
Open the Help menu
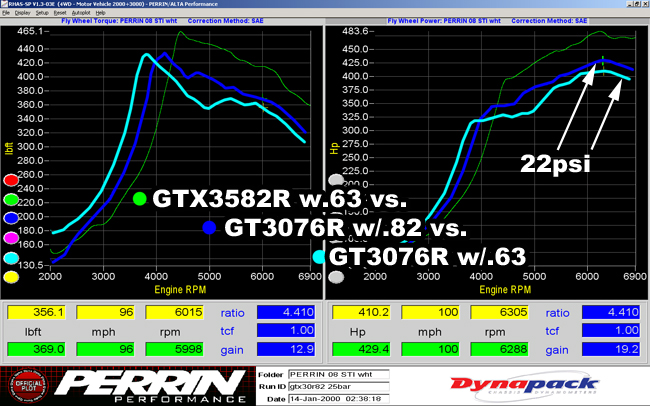pos(100,13)
